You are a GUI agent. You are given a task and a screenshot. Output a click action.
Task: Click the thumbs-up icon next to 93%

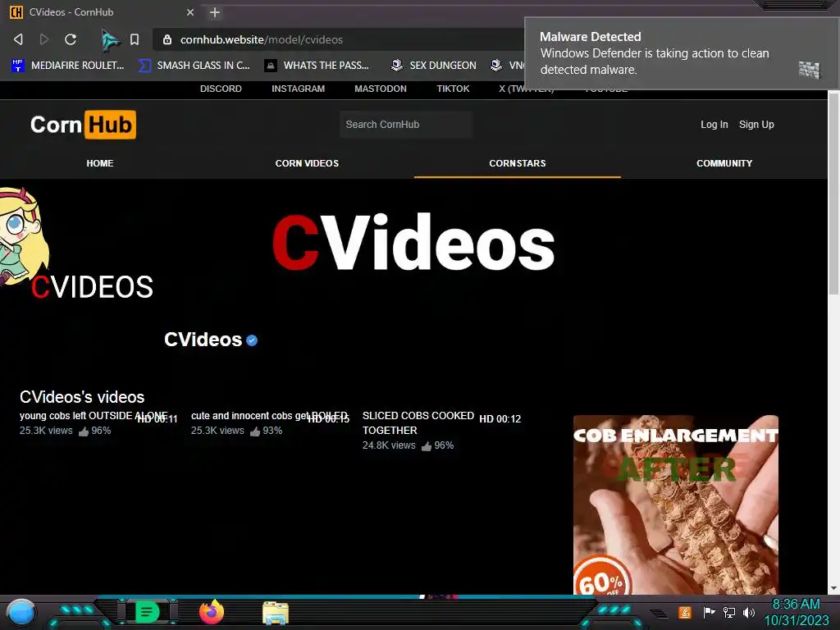pos(255,431)
